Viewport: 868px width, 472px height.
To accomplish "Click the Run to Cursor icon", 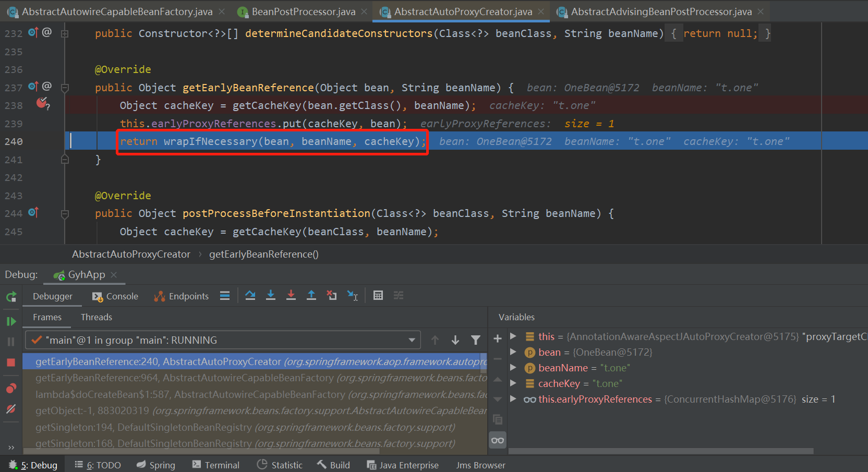I will tap(353, 295).
